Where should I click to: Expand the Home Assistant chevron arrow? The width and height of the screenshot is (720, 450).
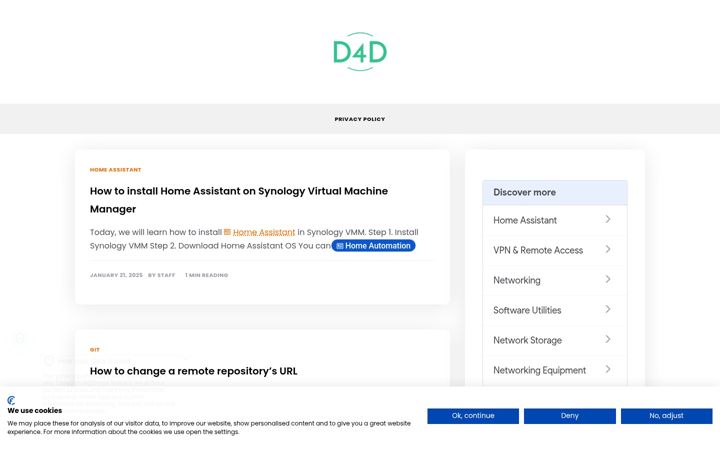(x=608, y=219)
